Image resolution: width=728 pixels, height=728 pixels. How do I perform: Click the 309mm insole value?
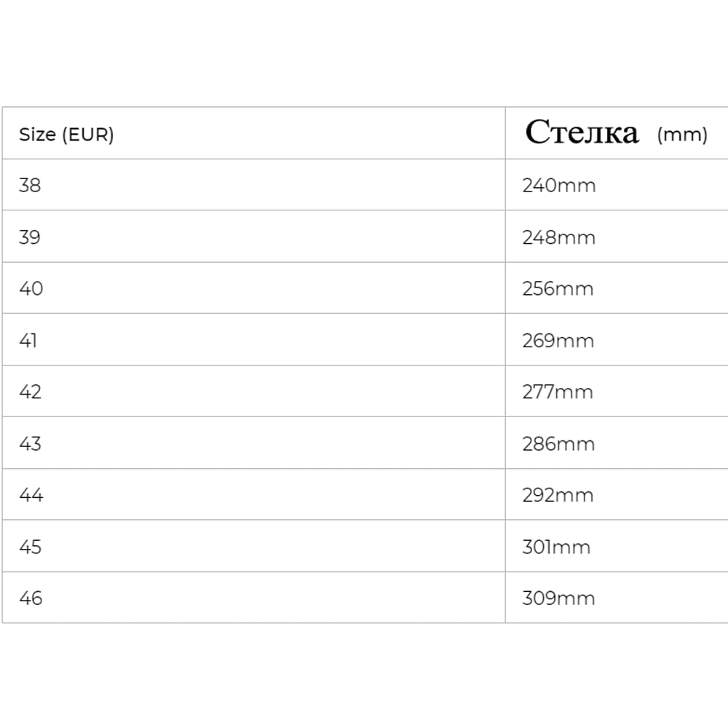coord(558,598)
